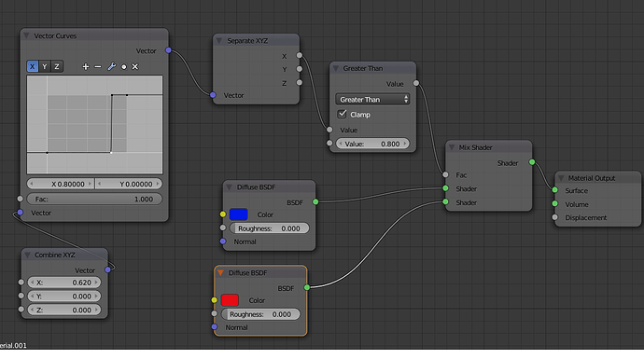Decrease Greater Than Value with left arrow

pyautogui.click(x=340, y=144)
